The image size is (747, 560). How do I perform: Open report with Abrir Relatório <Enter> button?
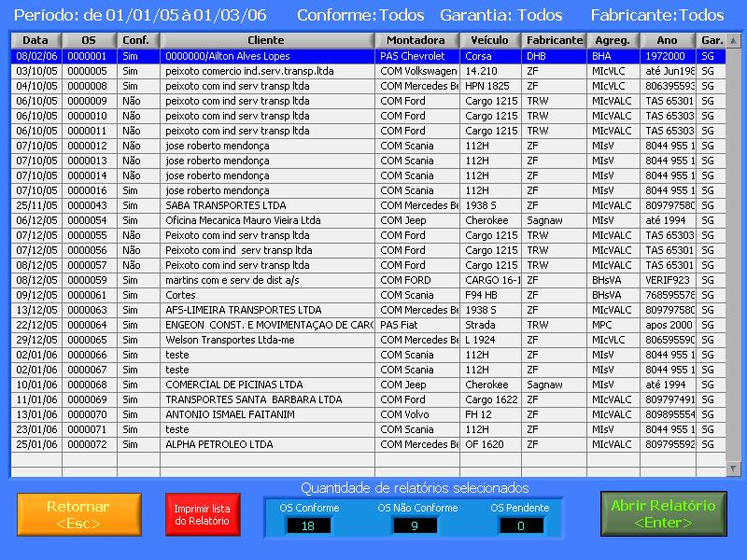coord(663,513)
